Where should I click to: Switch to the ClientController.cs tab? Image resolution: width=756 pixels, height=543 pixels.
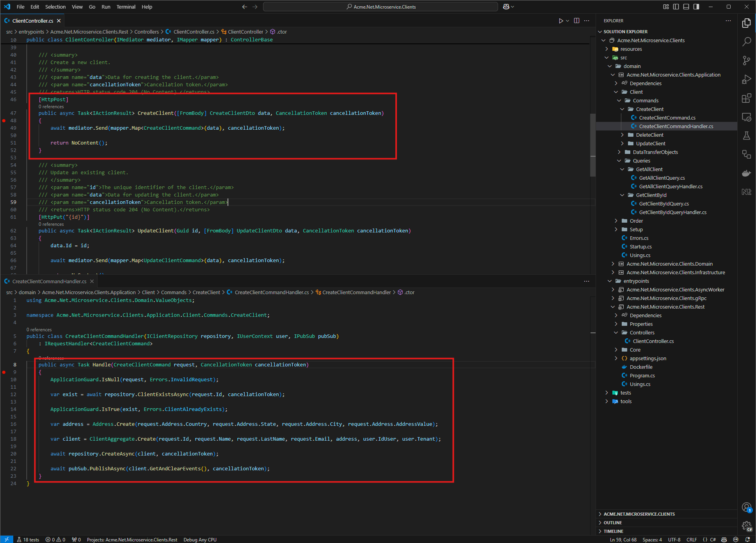[x=32, y=21]
